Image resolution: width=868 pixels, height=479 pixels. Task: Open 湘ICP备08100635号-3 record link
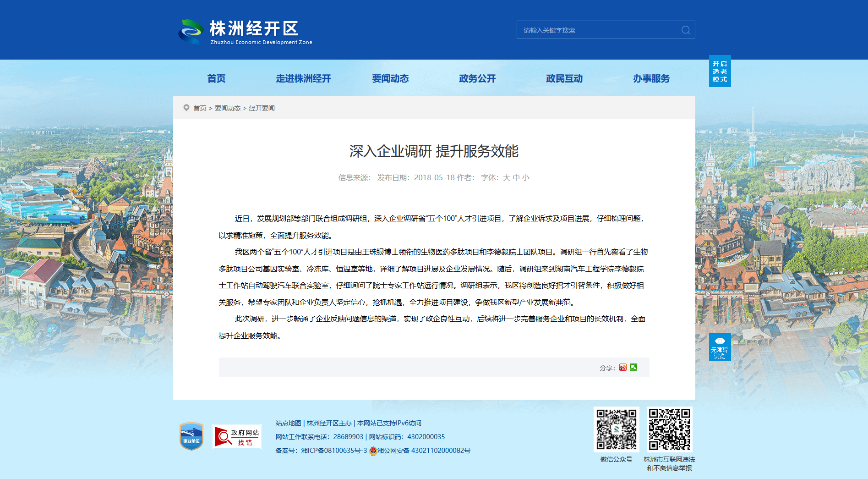pos(334,451)
